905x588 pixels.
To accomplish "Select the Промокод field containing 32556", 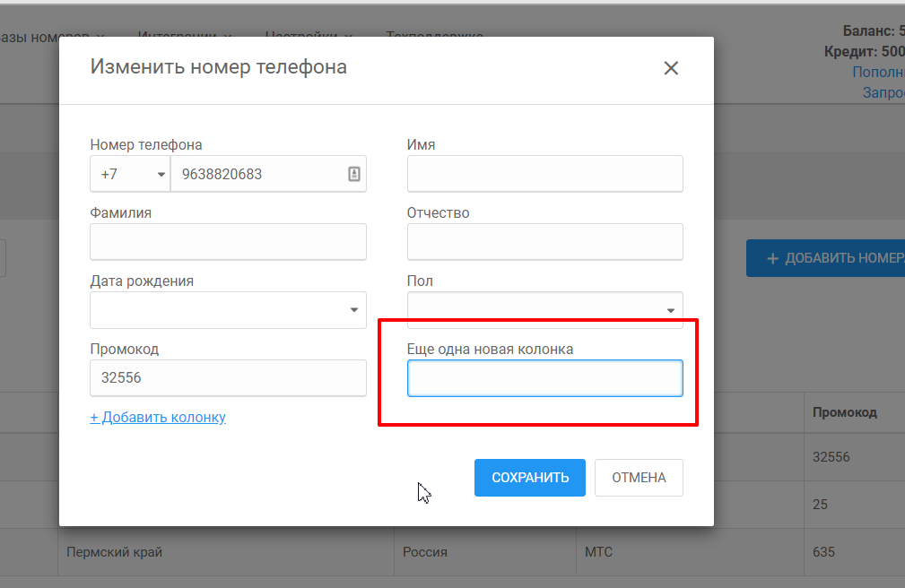I will point(228,378).
